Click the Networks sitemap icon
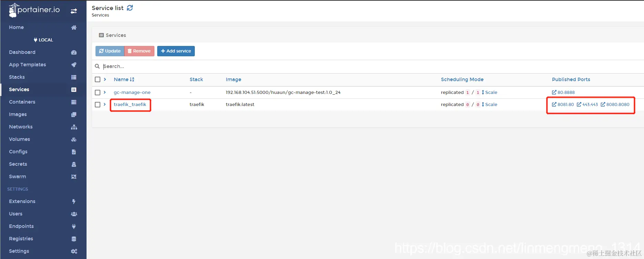 click(74, 127)
